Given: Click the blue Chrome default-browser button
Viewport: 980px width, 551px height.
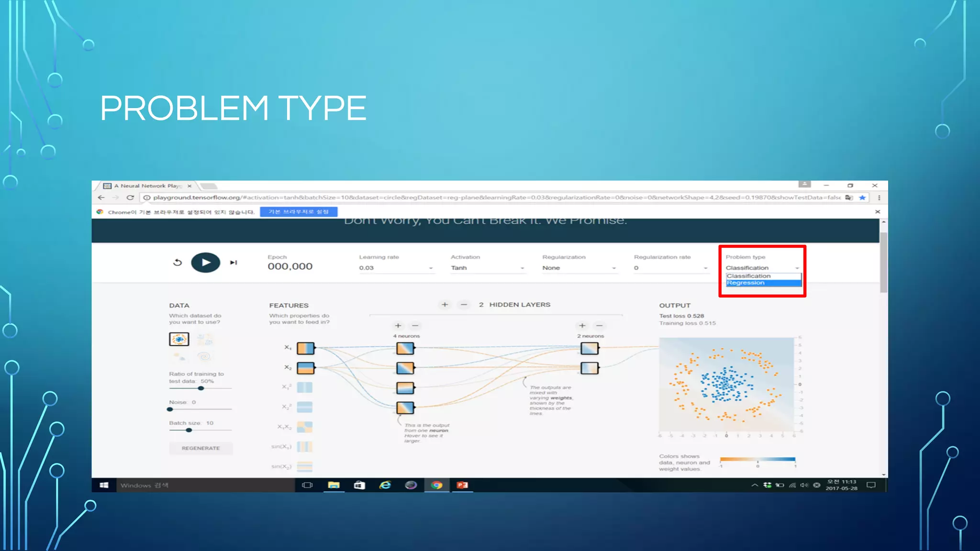Looking at the screenshot, I should (299, 212).
